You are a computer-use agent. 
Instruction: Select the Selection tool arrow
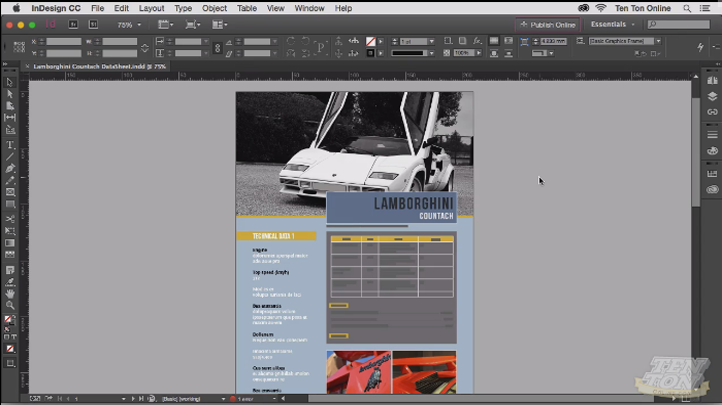pos(10,82)
